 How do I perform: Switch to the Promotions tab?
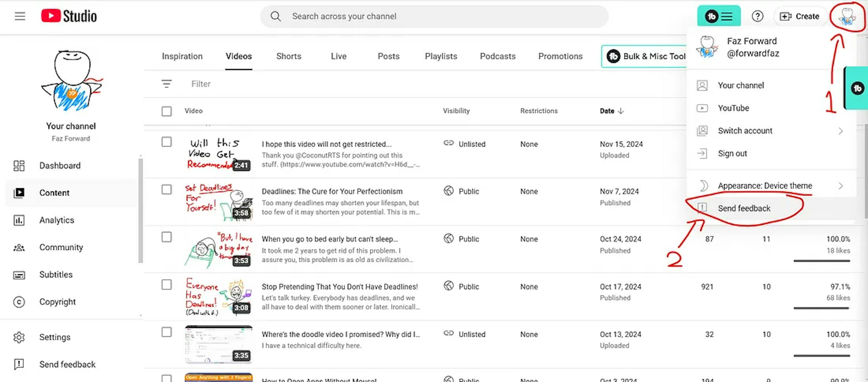pyautogui.click(x=560, y=56)
